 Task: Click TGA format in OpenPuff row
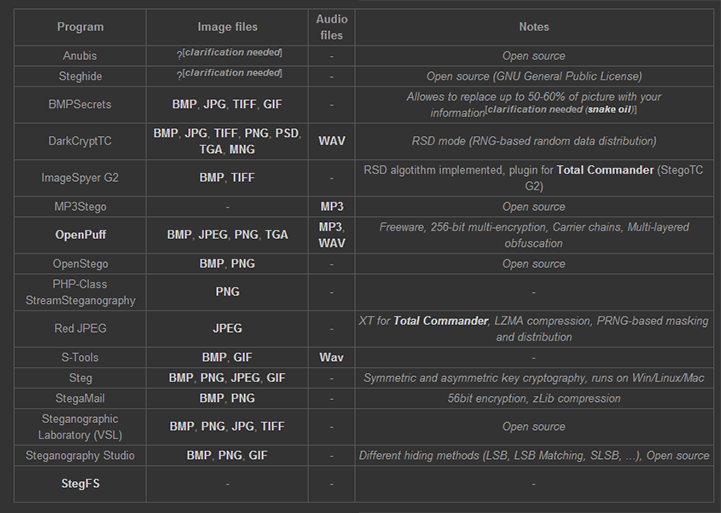(x=276, y=235)
